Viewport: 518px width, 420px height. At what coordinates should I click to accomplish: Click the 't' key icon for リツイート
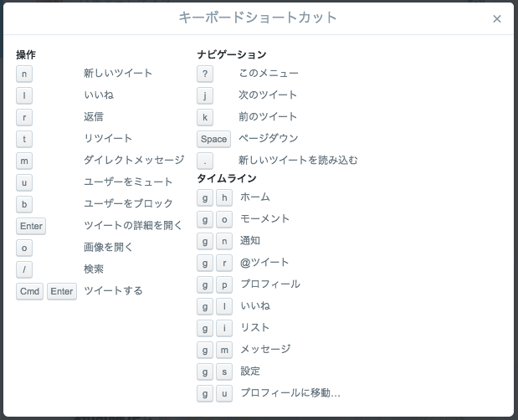pos(24,139)
